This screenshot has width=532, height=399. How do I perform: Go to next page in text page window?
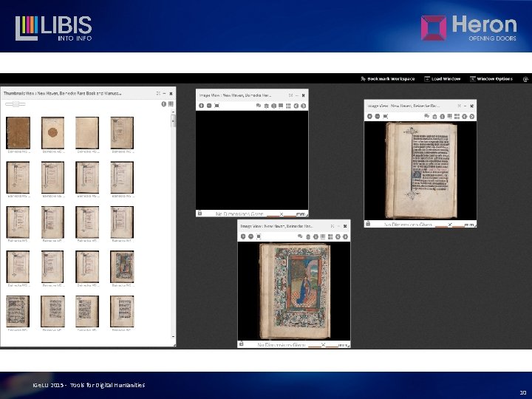[x=472, y=117]
